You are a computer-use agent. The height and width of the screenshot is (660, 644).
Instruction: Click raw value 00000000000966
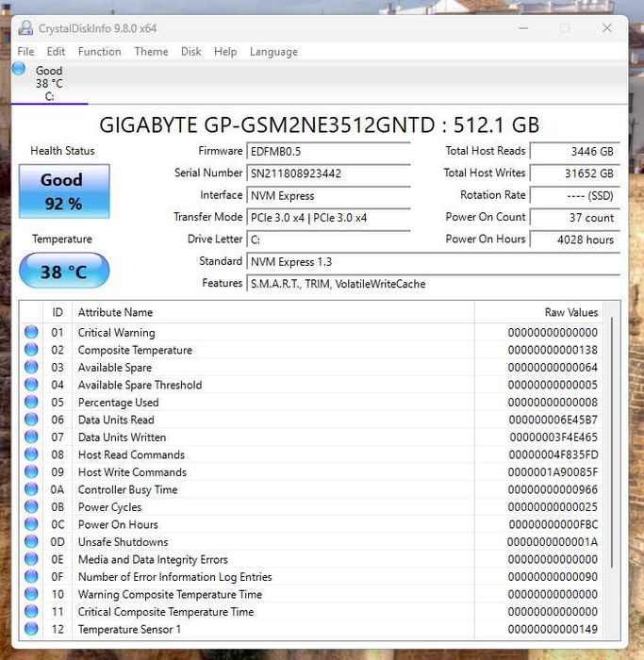pyautogui.click(x=553, y=489)
